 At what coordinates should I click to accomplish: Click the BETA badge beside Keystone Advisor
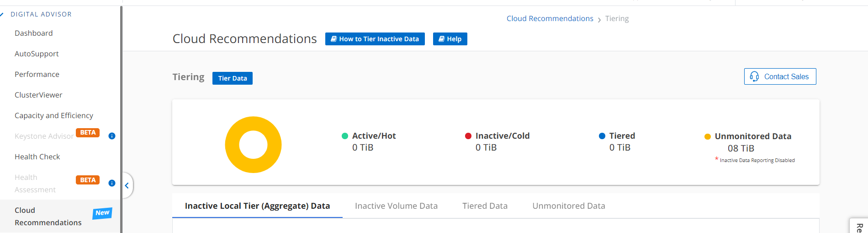pos(88,133)
